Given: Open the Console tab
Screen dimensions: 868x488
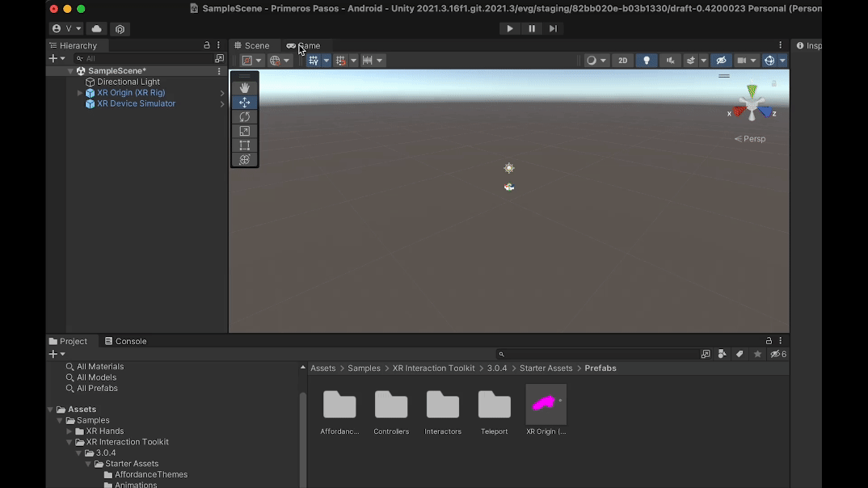Looking at the screenshot, I should (x=125, y=342).
